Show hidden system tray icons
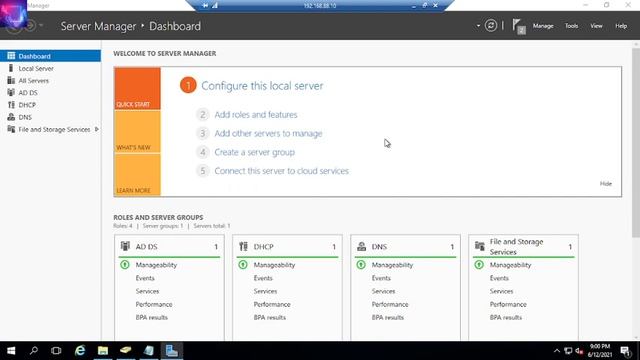 556,351
